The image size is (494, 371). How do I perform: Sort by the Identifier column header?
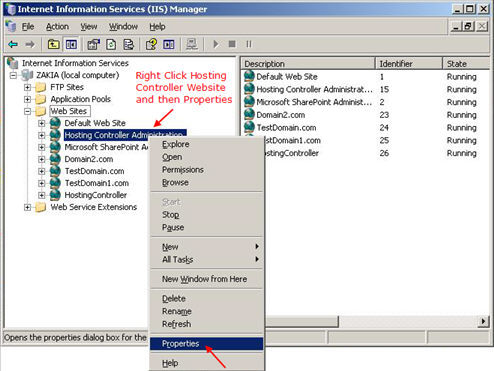(x=408, y=63)
